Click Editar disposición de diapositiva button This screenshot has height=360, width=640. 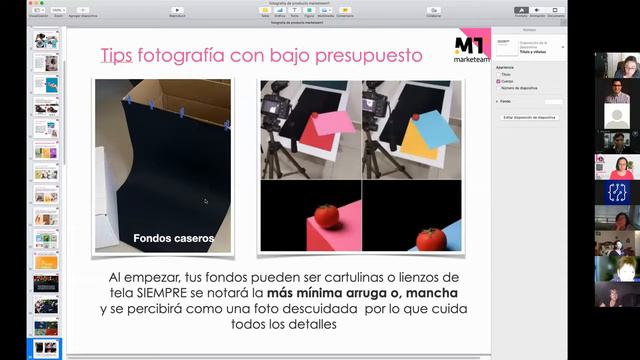click(x=529, y=118)
